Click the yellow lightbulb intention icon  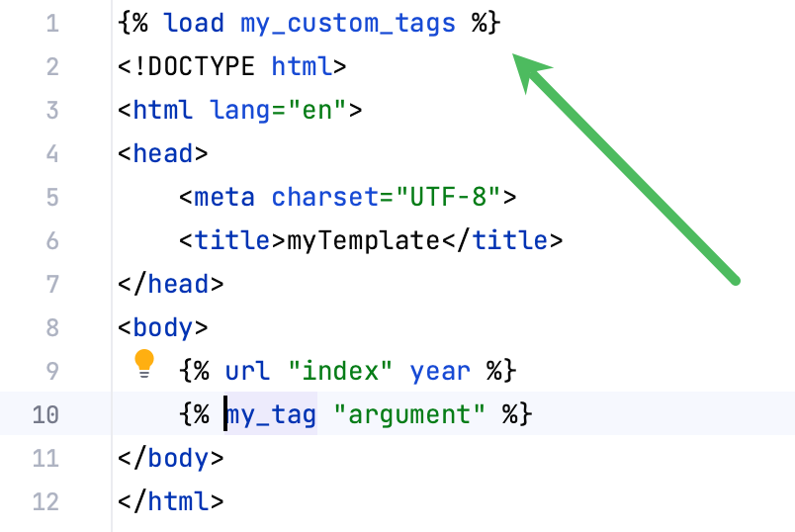tap(144, 363)
